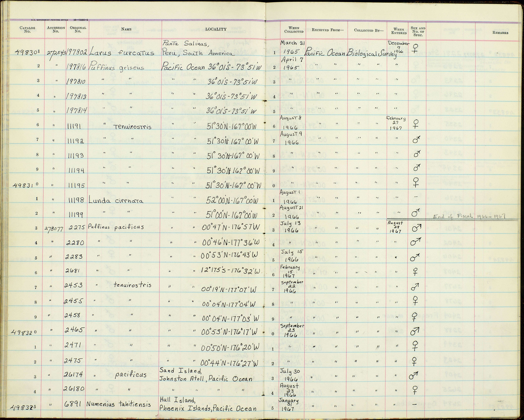Click the 'Catalog No.' column header
The width and height of the screenshot is (524, 420).
coord(27,29)
